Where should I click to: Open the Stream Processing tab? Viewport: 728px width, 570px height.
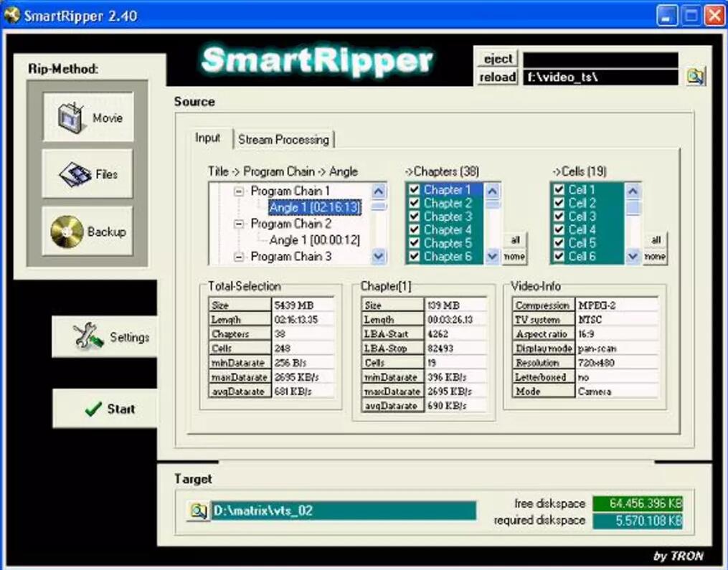284,140
